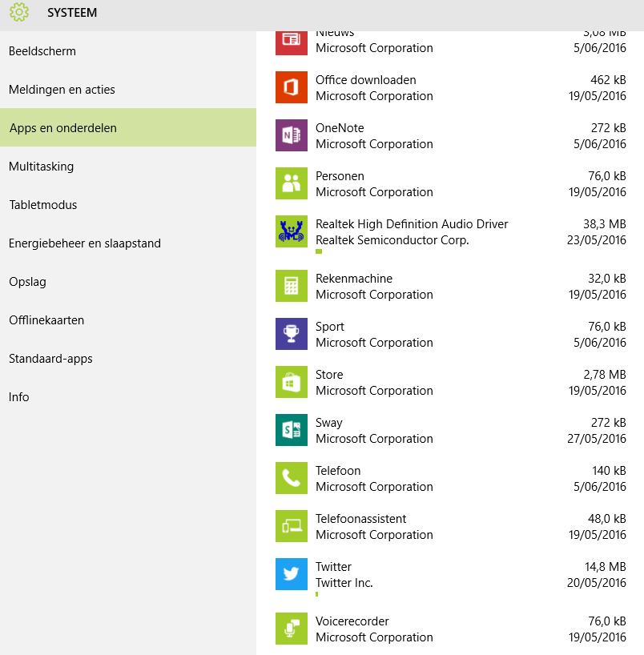Select the Sway app name
Image resolution: width=644 pixels, height=655 pixels.
(329, 423)
